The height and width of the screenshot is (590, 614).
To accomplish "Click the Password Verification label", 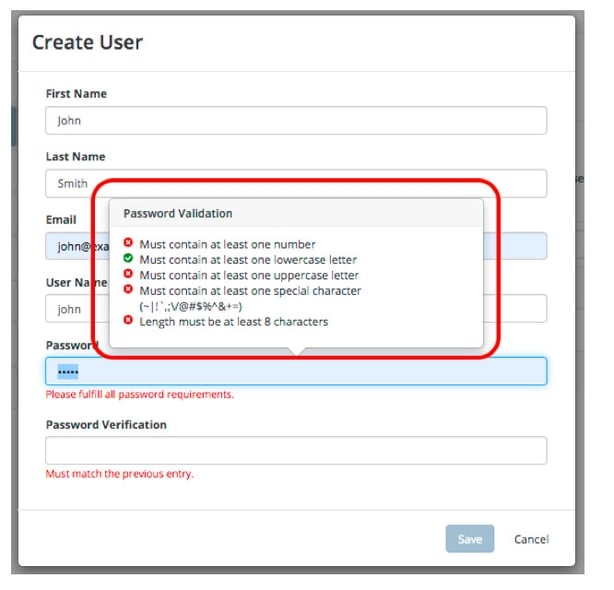I will 106,424.
